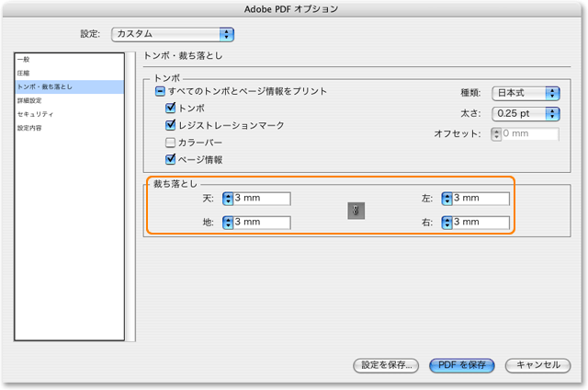Click the stepper arrows for 右 bleed
Viewport: 588px width, 390px height.
pyautogui.click(x=447, y=222)
